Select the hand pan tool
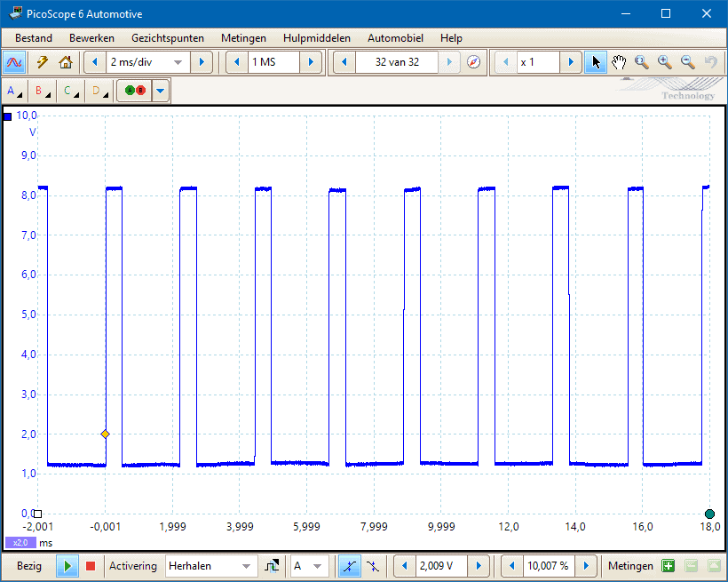728x582 pixels. 619,62
